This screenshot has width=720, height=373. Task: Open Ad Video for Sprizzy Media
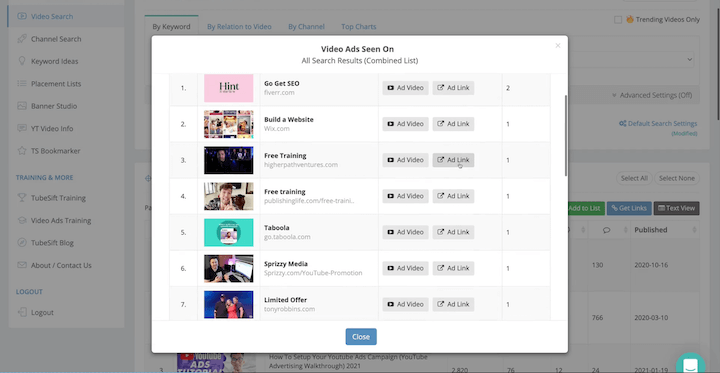click(x=405, y=268)
